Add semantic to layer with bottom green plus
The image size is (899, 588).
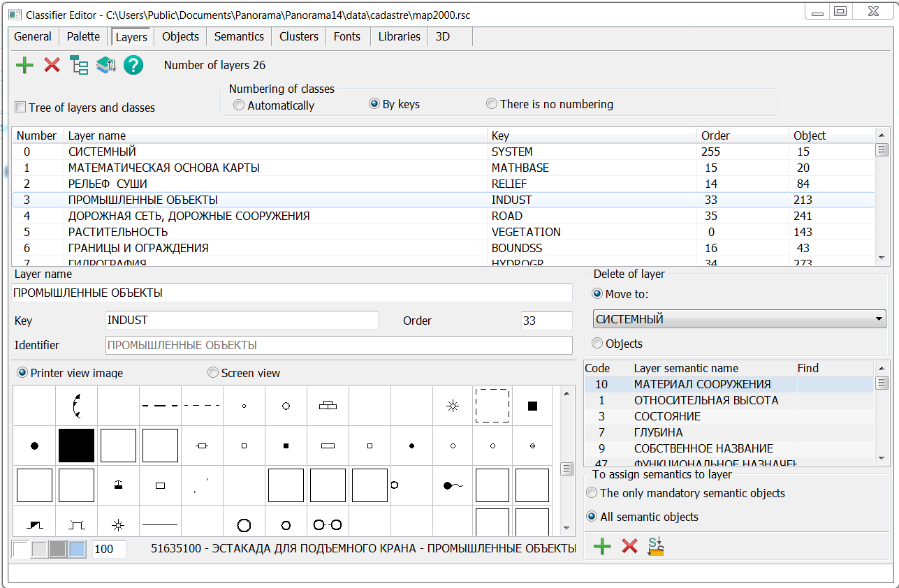pos(602,546)
